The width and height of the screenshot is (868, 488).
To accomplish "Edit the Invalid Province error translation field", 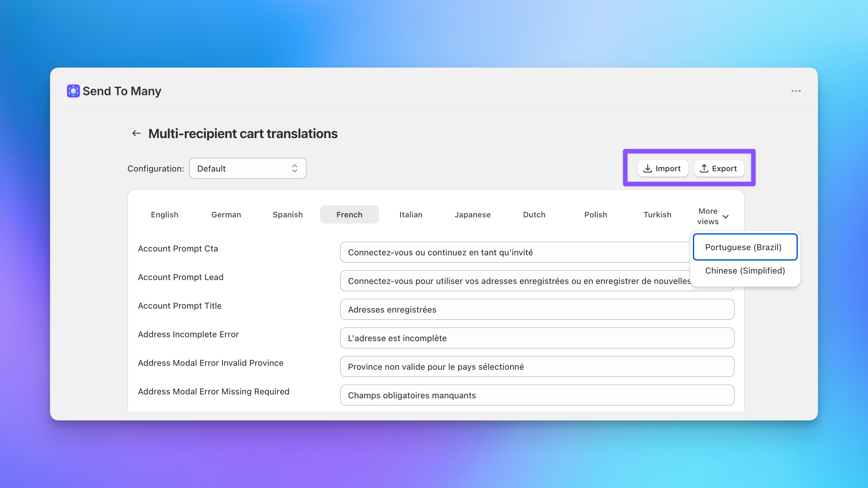I will pos(537,367).
